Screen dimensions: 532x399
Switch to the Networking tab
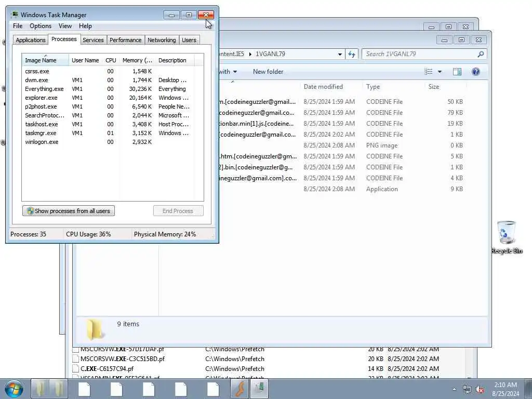[162, 40]
